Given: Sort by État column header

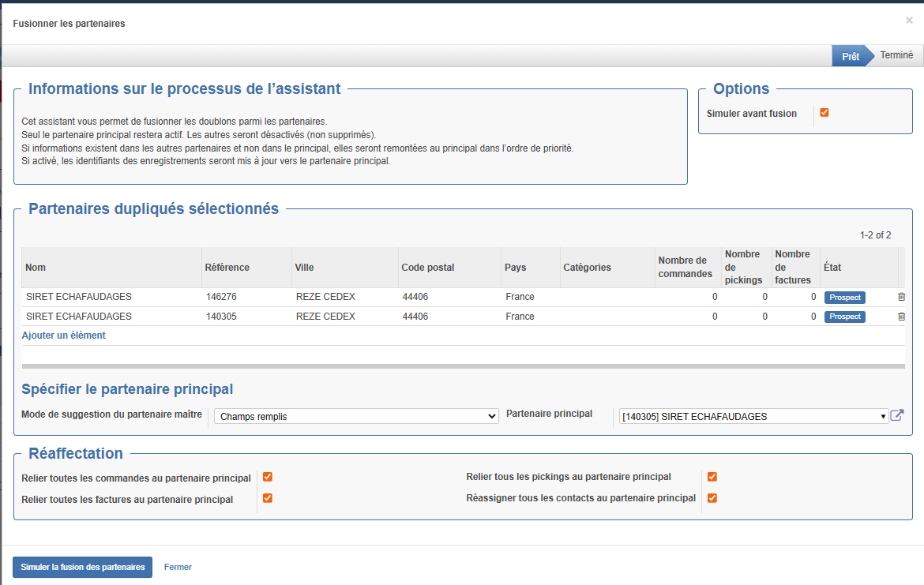Looking at the screenshot, I should (858, 268).
